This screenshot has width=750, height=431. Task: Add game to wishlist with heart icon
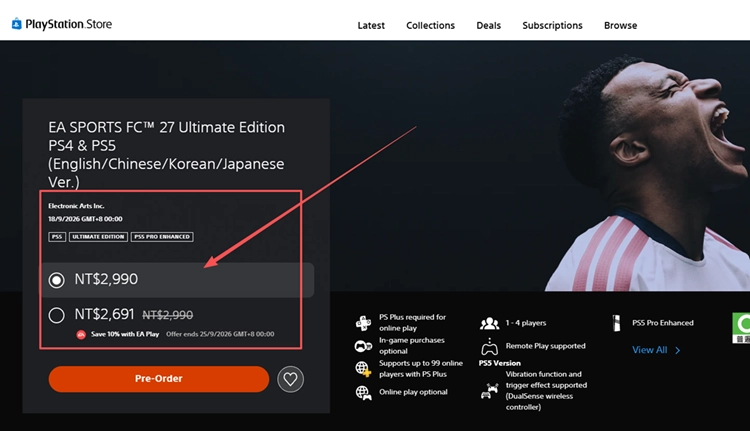point(290,379)
